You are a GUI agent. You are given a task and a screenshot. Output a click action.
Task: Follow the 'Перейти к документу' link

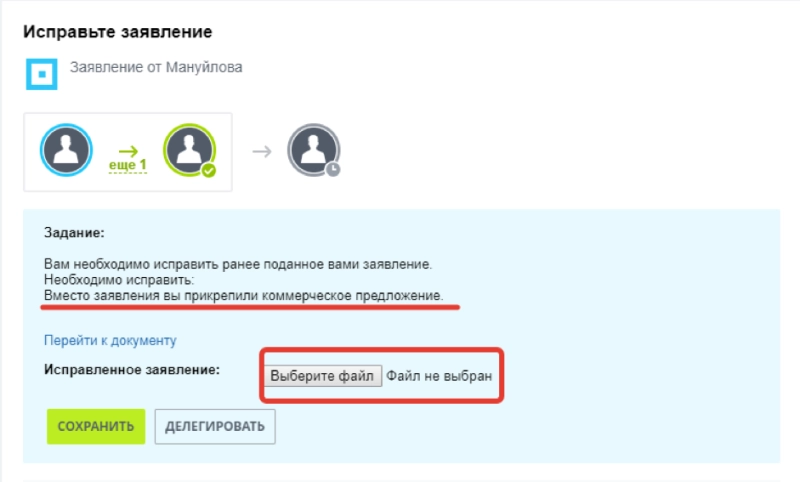point(110,340)
